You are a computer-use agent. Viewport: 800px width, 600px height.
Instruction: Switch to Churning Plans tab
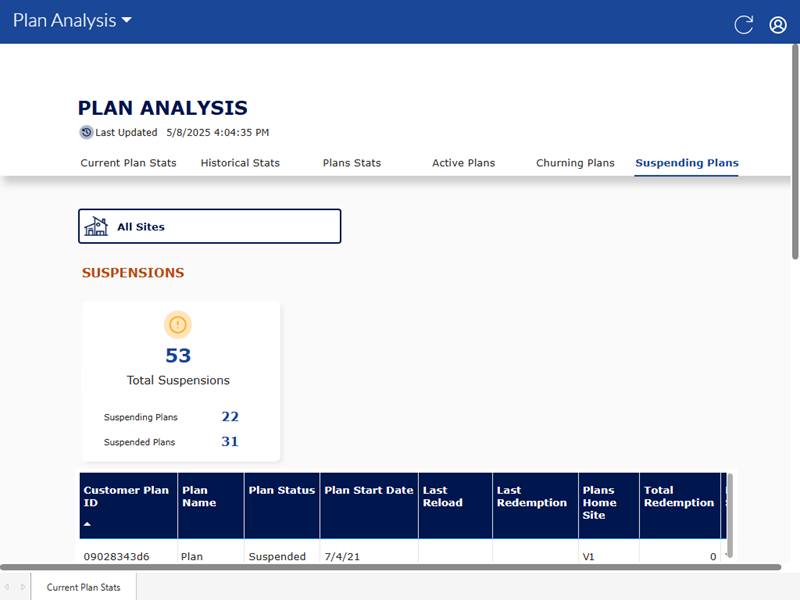[575, 163]
